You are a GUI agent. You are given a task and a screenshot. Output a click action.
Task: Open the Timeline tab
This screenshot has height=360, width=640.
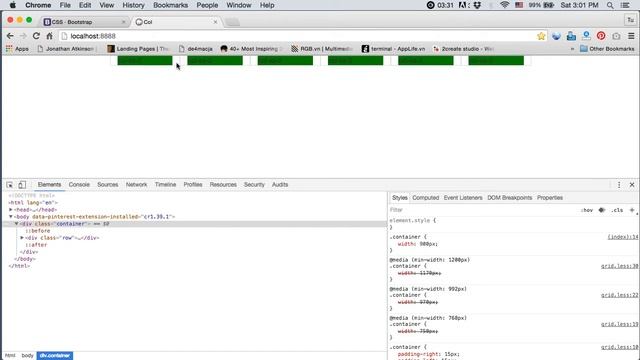[165, 184]
